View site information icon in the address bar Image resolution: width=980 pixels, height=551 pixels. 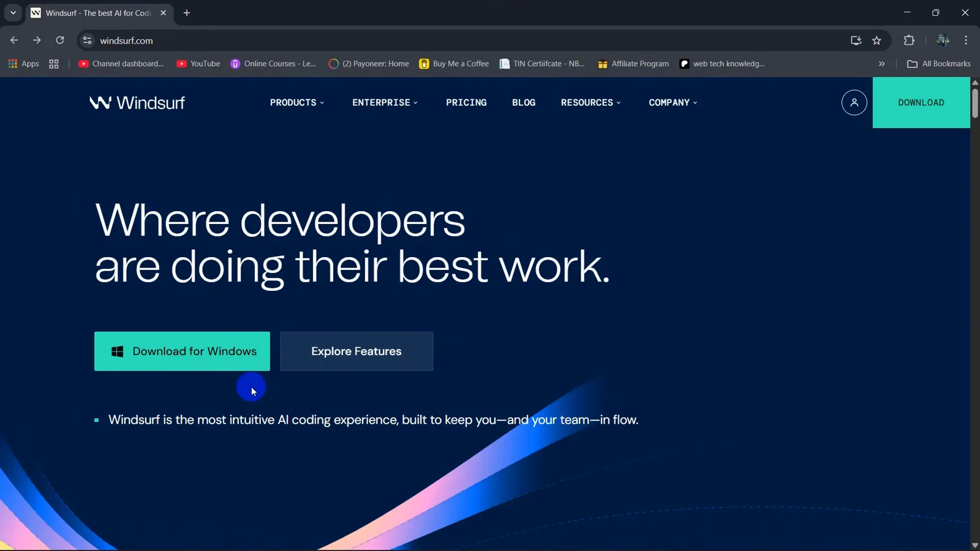pos(88,40)
